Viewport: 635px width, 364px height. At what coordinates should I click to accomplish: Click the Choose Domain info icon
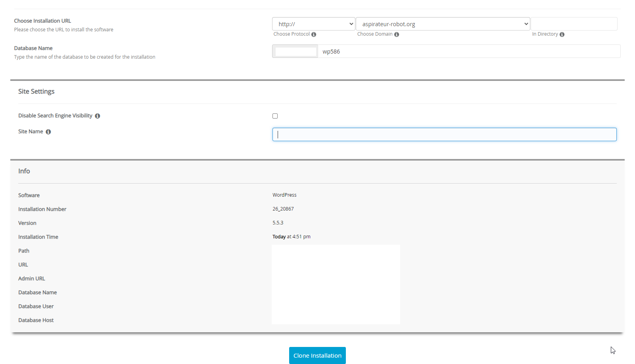pos(397,34)
